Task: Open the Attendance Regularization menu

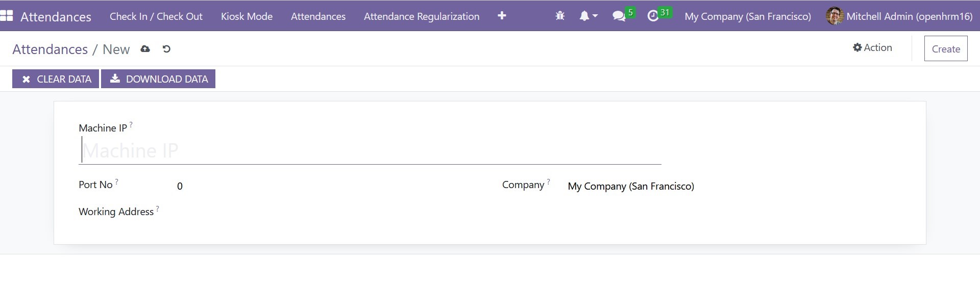Action: coord(421,16)
